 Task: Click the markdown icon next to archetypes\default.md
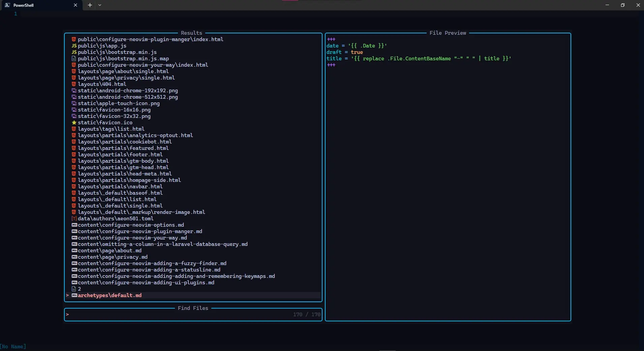[x=75, y=295]
